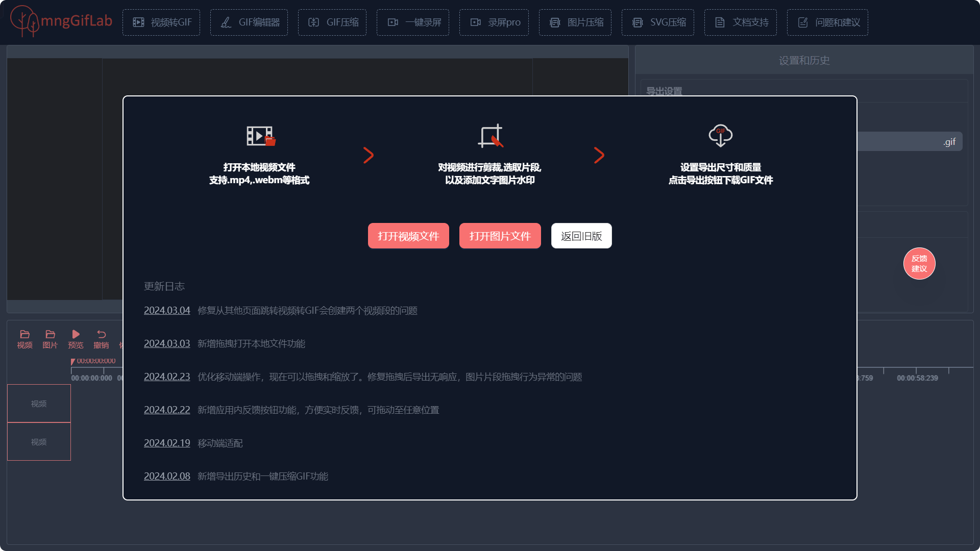Click the crop and edit video icon
The width and height of the screenshot is (980, 551).
click(491, 136)
